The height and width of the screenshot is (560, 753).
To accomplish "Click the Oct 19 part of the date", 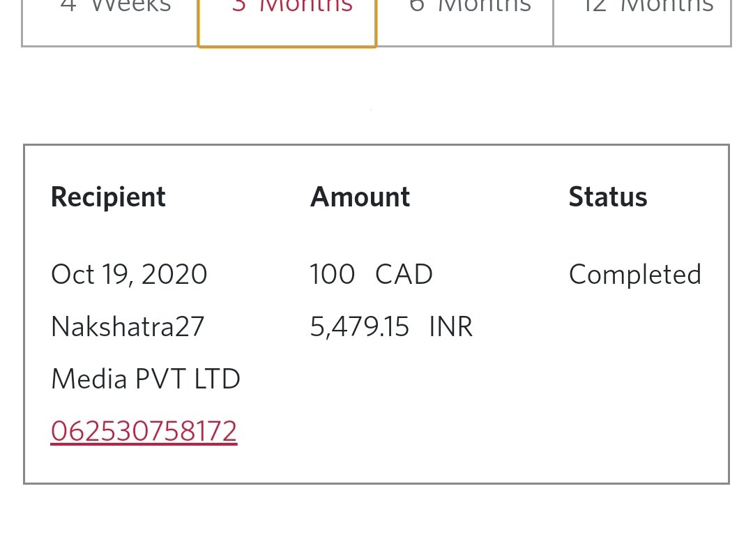I will coord(90,275).
